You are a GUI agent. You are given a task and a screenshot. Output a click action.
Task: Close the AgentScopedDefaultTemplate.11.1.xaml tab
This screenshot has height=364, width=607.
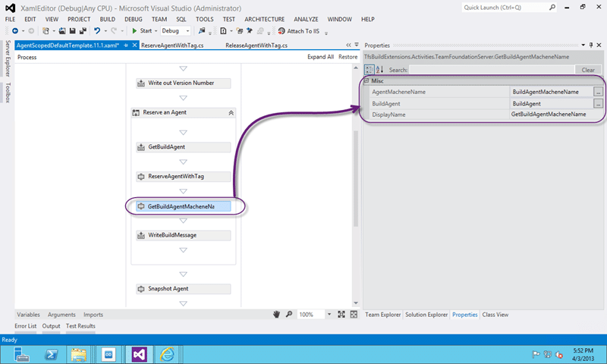[x=134, y=45]
